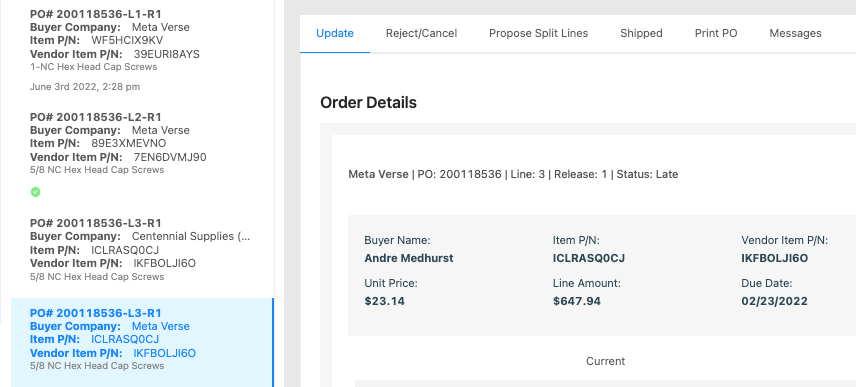The width and height of the screenshot is (856, 387).
Task: Open the Reject/Cancel tab
Action: [421, 33]
